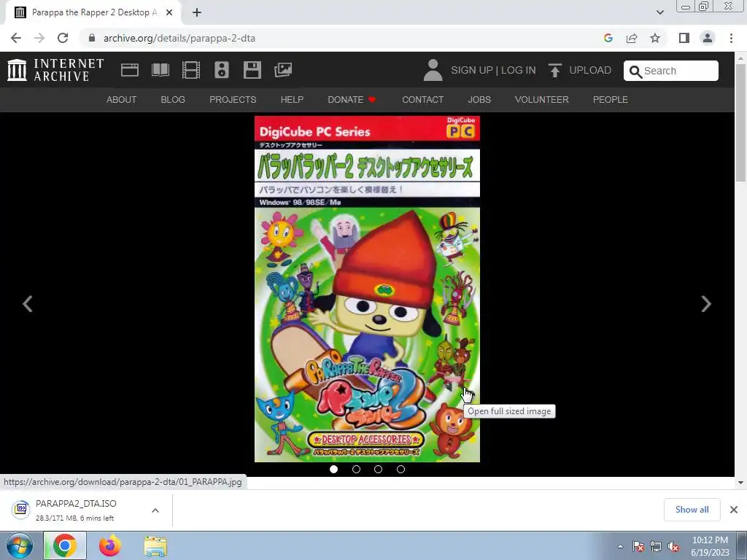Open the taskbar clock and date
This screenshot has height=560, width=747.
[x=711, y=546]
